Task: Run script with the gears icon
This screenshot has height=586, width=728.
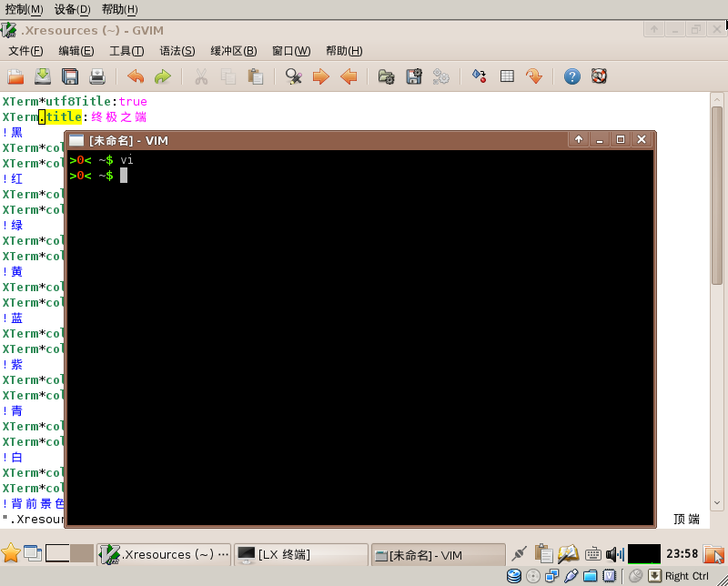Action: (x=441, y=76)
